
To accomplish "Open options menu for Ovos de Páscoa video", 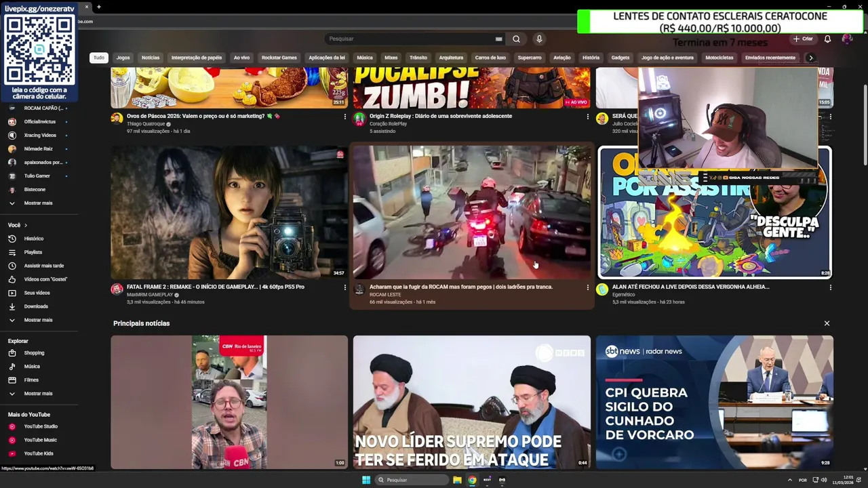I will click(x=344, y=117).
